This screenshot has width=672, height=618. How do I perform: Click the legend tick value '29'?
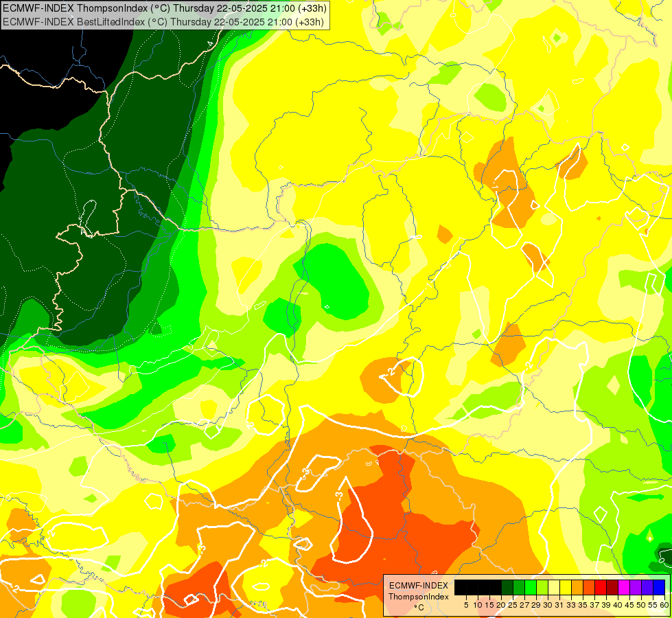(536, 605)
